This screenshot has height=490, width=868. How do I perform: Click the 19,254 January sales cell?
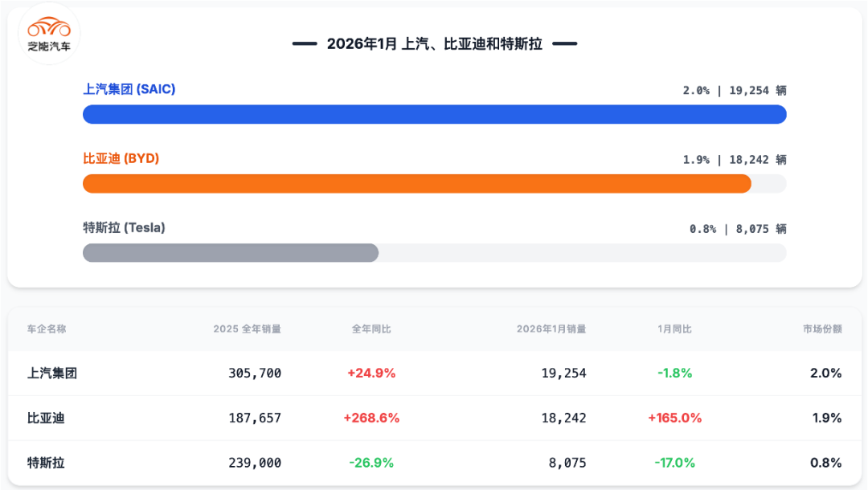click(x=563, y=374)
